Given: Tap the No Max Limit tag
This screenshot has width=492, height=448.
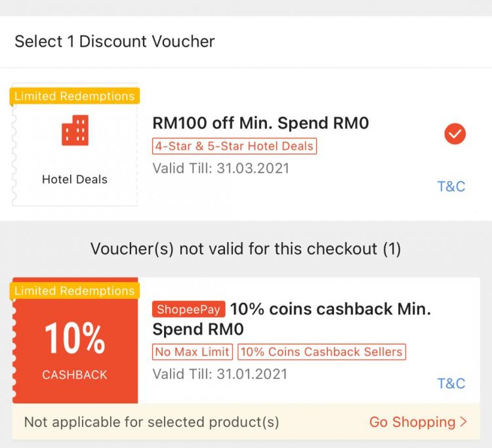Looking at the screenshot, I should point(193,352).
